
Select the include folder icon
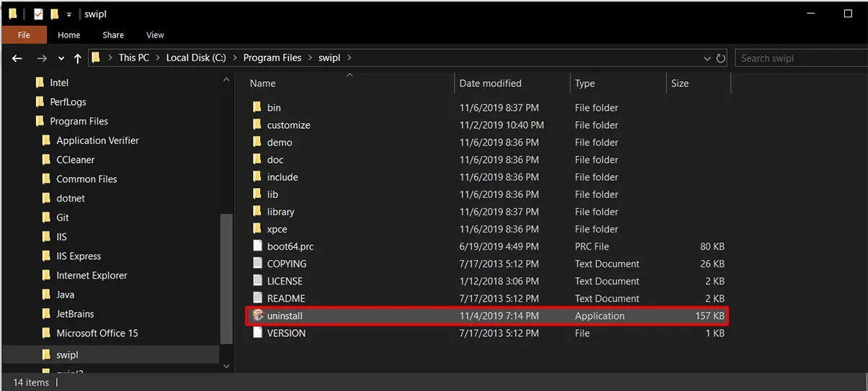pyautogui.click(x=258, y=176)
